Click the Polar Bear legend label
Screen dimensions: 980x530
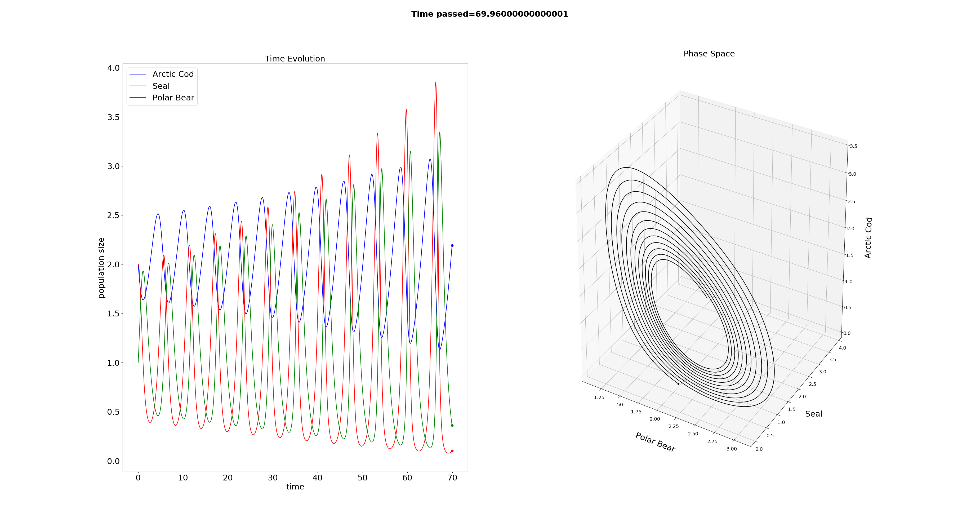pyautogui.click(x=173, y=98)
